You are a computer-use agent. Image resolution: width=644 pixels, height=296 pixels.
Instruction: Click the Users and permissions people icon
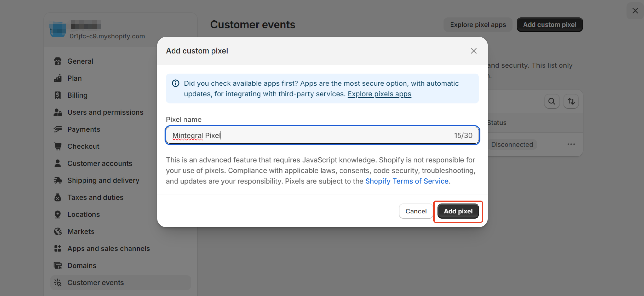[x=58, y=112]
